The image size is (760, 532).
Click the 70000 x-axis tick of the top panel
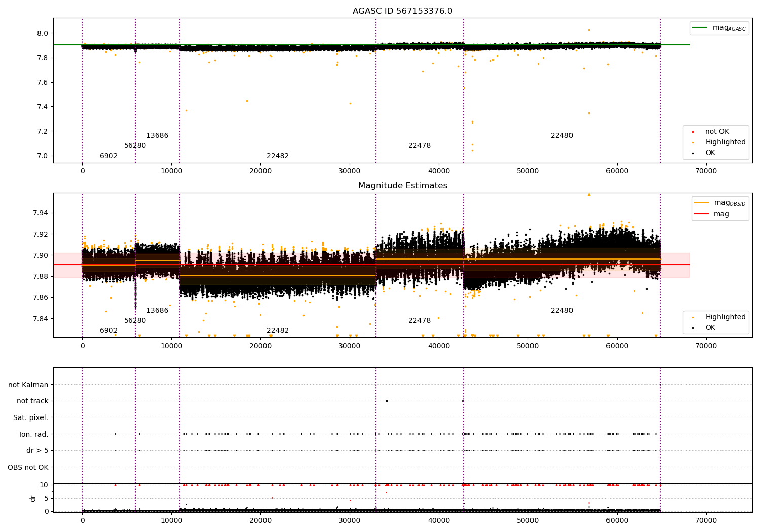tap(706, 171)
